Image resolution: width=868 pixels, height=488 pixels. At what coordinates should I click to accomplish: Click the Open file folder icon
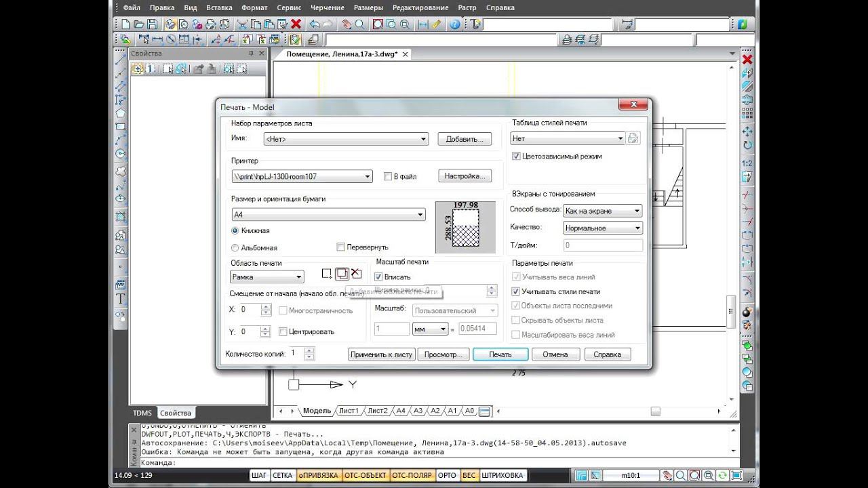139,24
